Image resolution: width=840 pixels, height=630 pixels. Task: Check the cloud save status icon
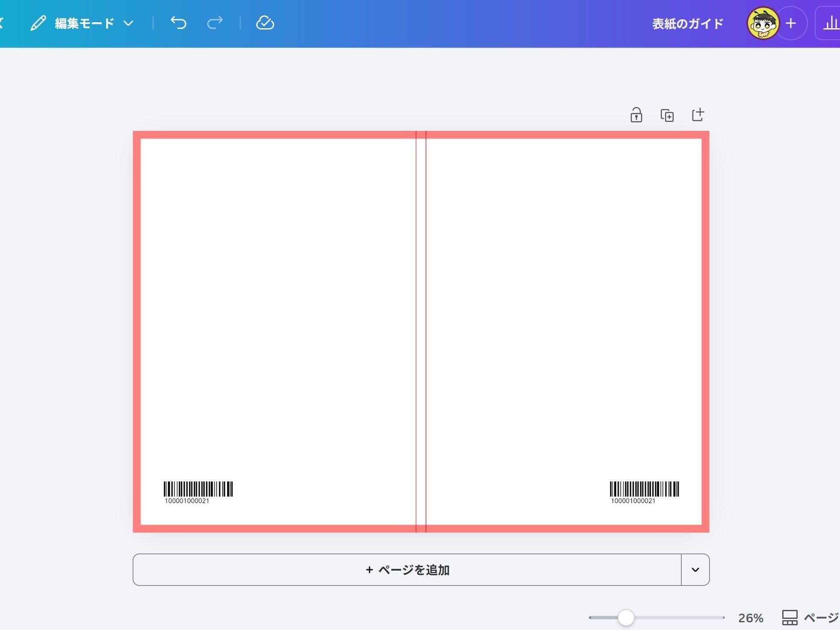[x=265, y=23]
